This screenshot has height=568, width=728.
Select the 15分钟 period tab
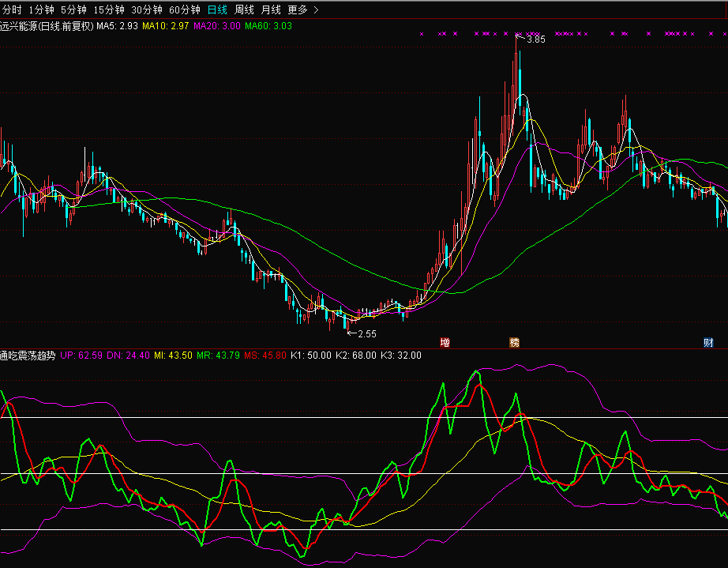[x=109, y=9]
